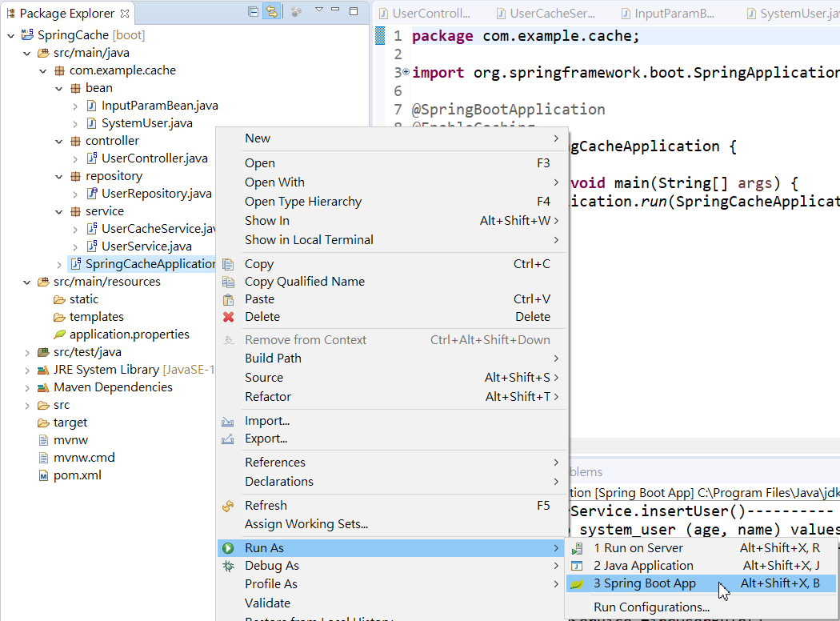Viewport: 840px width, 621px height.
Task: Select the templates folder
Action: pos(97,317)
